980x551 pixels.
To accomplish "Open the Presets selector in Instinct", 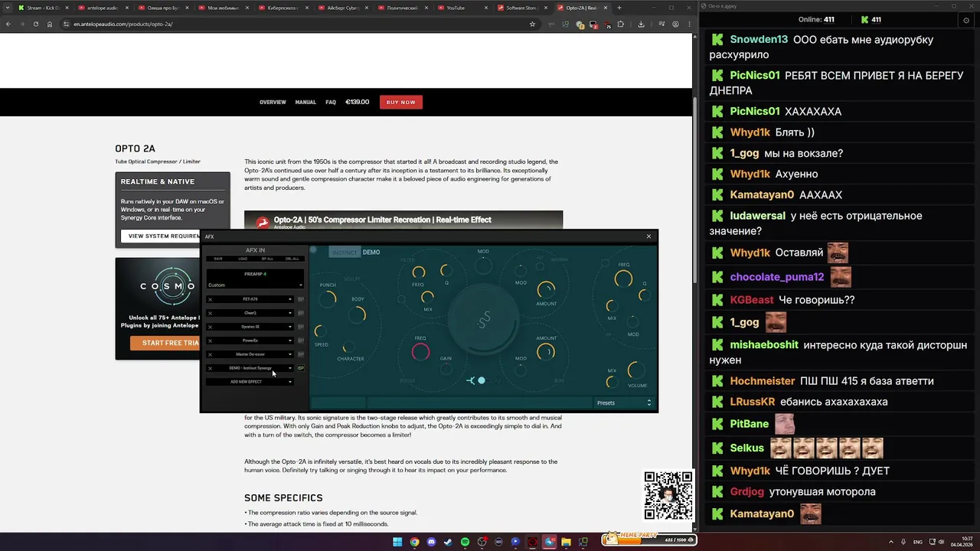I will (624, 403).
